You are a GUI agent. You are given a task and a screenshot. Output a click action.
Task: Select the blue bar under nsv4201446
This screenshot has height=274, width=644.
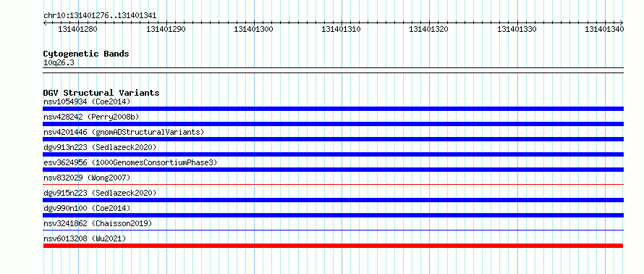pos(333,139)
